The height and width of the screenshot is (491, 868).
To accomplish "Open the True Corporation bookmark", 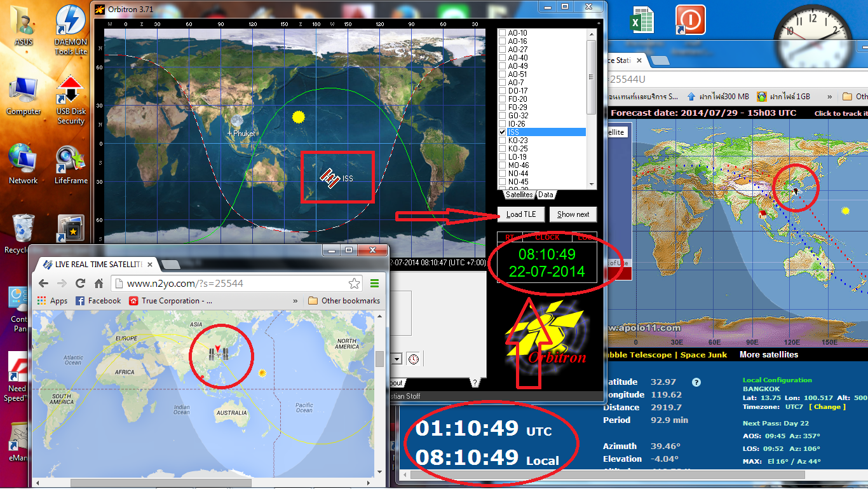I will pos(170,301).
